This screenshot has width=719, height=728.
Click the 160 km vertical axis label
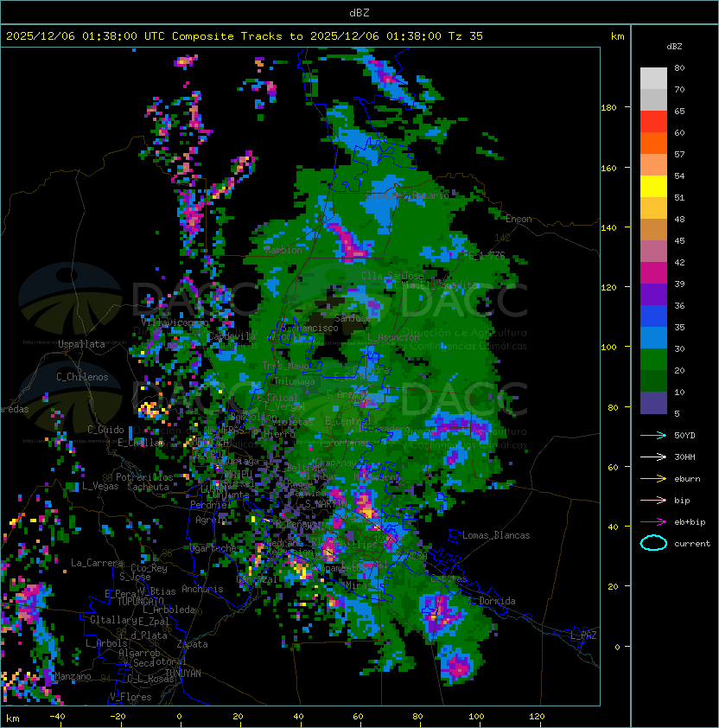608,168
